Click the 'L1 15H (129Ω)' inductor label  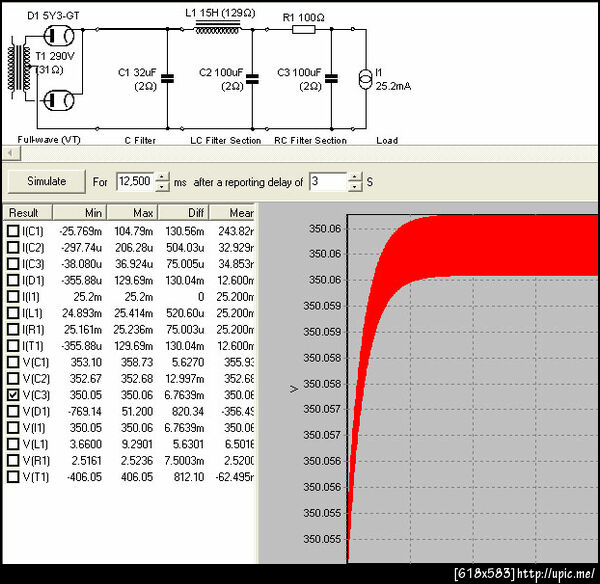point(220,13)
